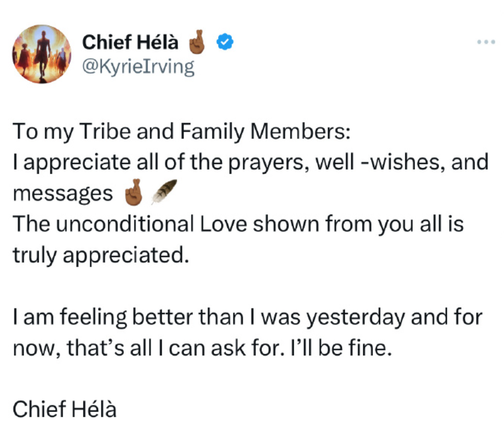Click the "I appreciate all of the prayers" line
Viewport: 504px width, 427px height.
click(251, 162)
